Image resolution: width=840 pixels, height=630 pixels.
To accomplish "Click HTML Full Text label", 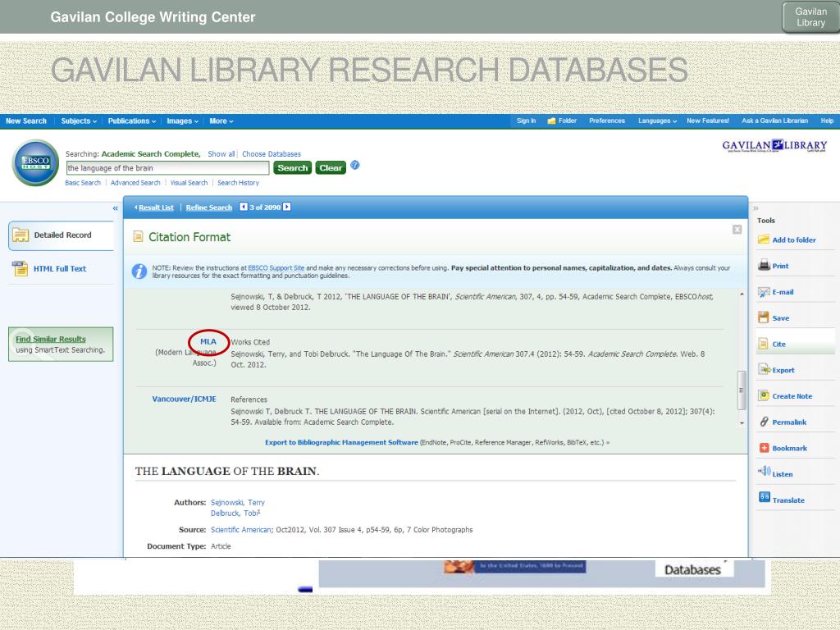I will coord(60,269).
